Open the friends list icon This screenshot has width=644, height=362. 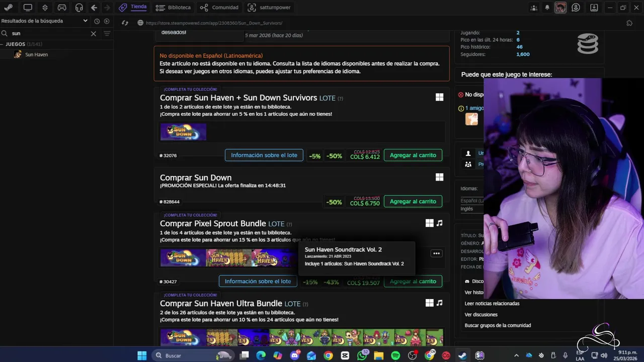(534, 8)
